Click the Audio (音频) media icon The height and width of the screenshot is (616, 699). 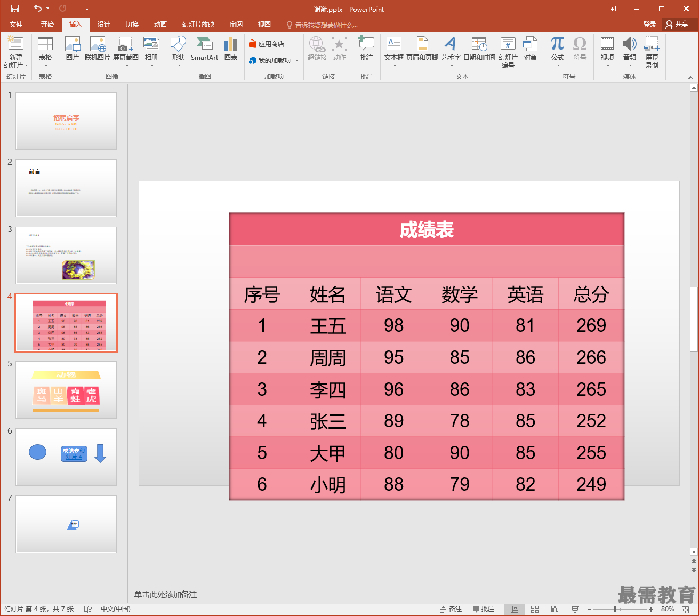[x=630, y=51]
